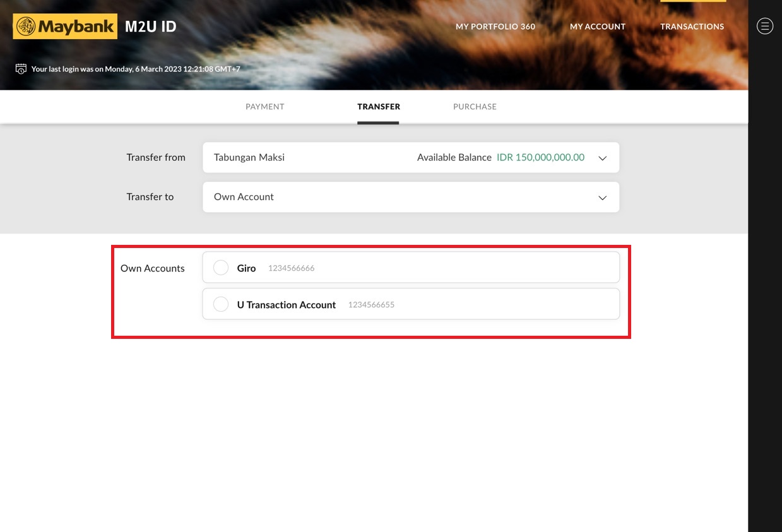Select the U Transaction Account radio button
This screenshot has width=782, height=532.
click(221, 304)
